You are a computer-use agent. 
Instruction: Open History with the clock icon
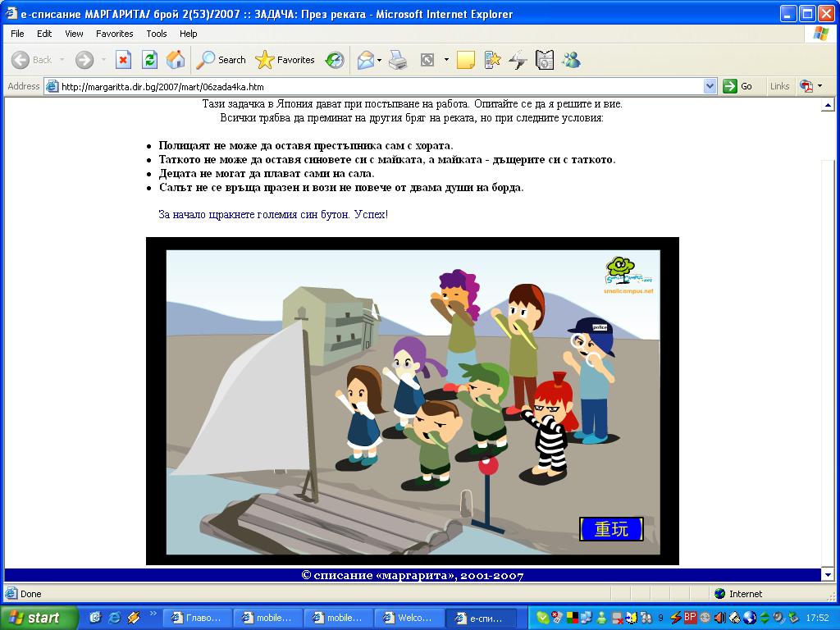pyautogui.click(x=335, y=60)
